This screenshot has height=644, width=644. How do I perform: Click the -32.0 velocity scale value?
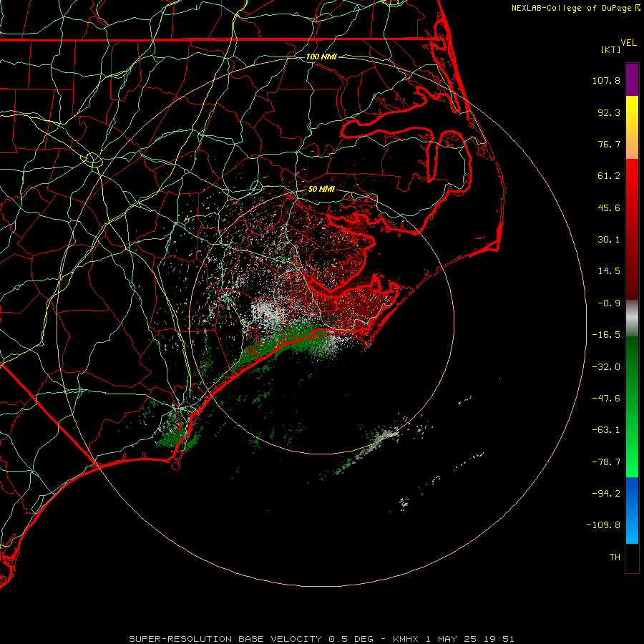tap(606, 367)
